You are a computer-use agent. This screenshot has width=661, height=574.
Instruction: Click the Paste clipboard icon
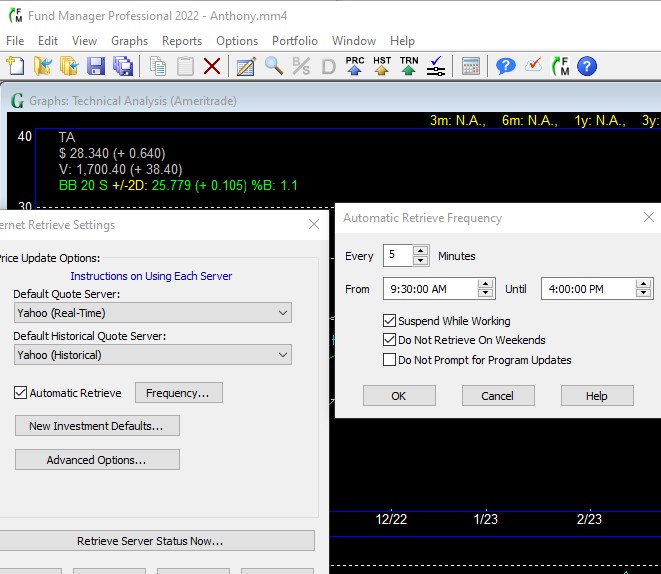[185, 66]
